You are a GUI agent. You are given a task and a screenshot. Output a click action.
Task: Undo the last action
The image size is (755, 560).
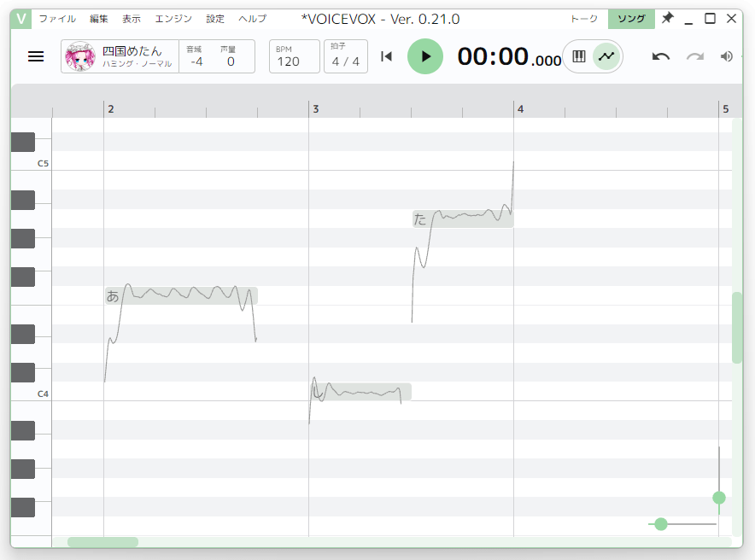661,57
